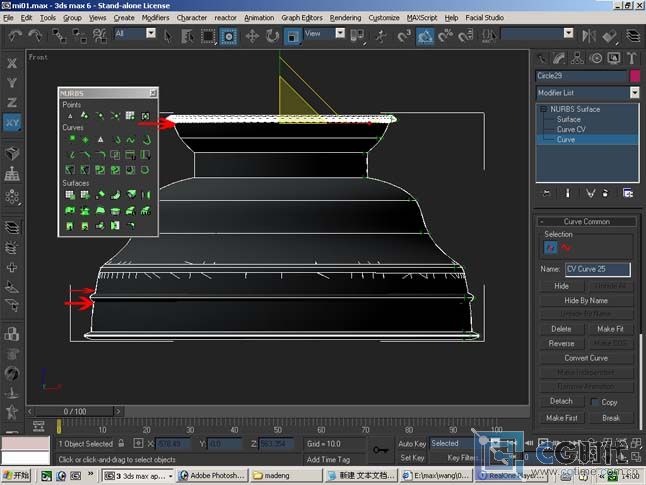Click the Pin Stack icon
The height and width of the screenshot is (485, 646).
click(547, 193)
